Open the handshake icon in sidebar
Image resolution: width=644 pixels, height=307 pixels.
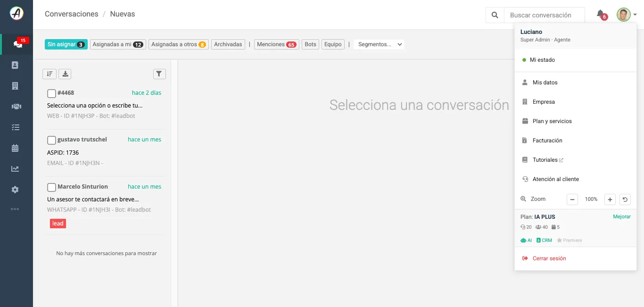16,107
